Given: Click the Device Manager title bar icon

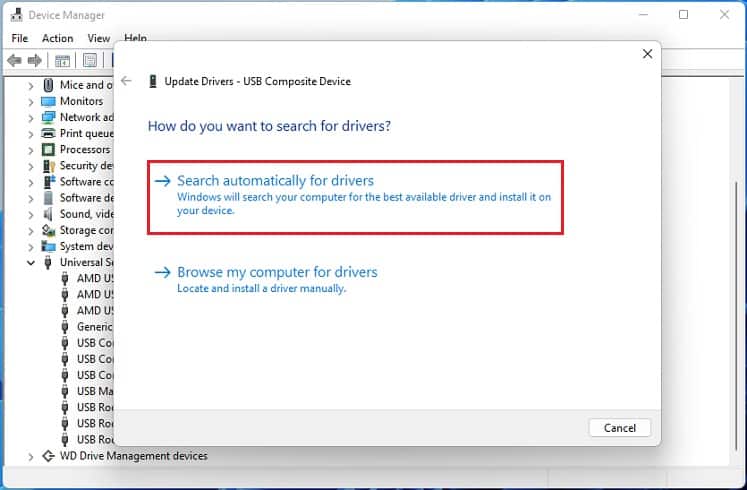Looking at the screenshot, I should (x=17, y=15).
